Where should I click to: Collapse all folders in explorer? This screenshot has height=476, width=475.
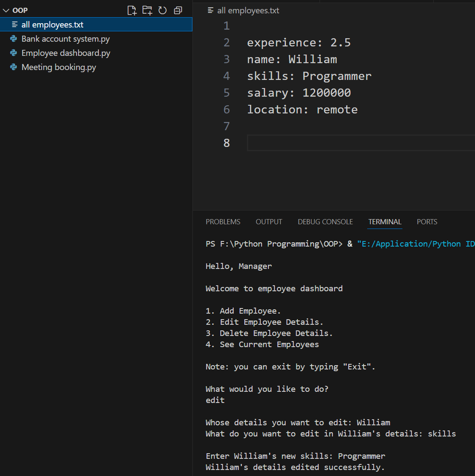[x=178, y=10]
